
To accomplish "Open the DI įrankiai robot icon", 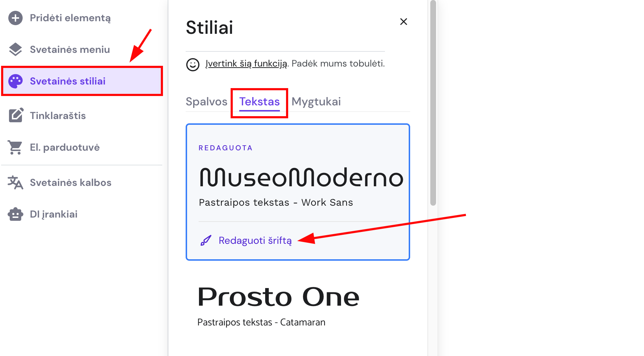I will point(15,214).
